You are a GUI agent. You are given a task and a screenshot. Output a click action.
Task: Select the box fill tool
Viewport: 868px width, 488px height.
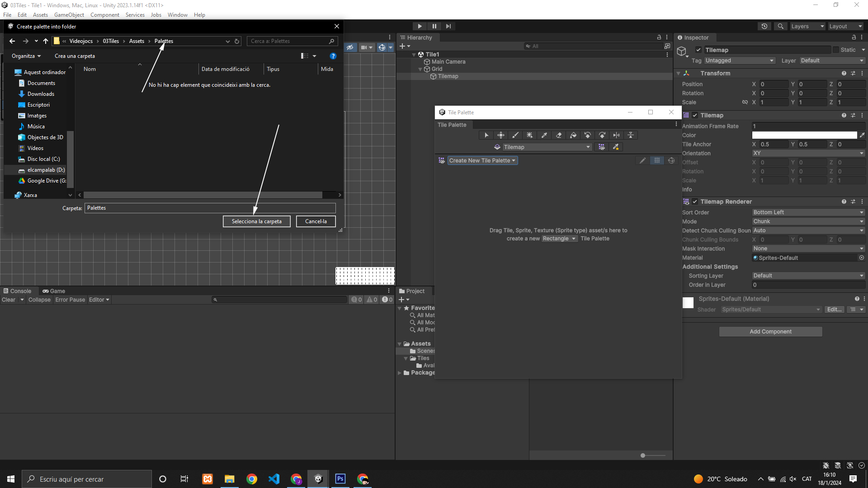pyautogui.click(x=530, y=135)
